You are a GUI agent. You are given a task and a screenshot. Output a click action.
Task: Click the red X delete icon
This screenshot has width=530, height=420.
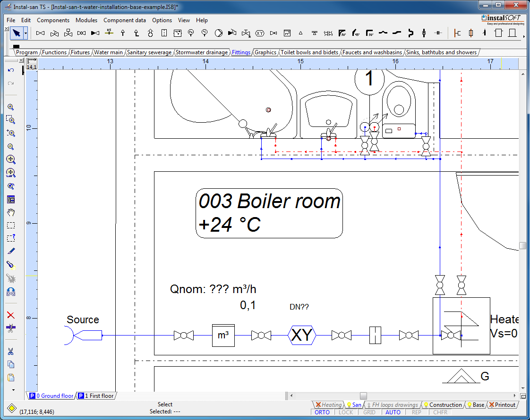[11, 315]
